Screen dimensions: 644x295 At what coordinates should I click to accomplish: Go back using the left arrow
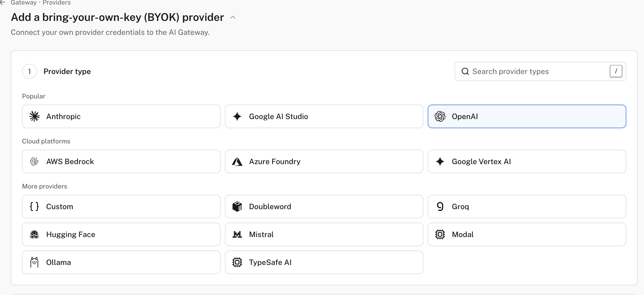coord(2,2)
